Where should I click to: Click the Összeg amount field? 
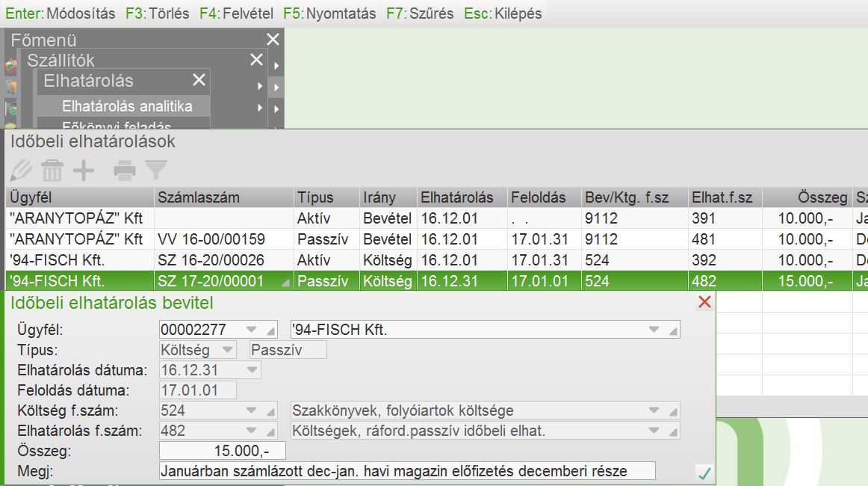coord(223,451)
